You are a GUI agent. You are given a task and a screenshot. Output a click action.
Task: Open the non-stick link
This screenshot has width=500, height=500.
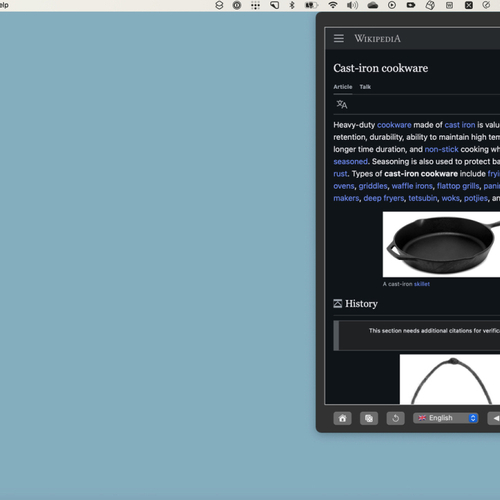(441, 149)
